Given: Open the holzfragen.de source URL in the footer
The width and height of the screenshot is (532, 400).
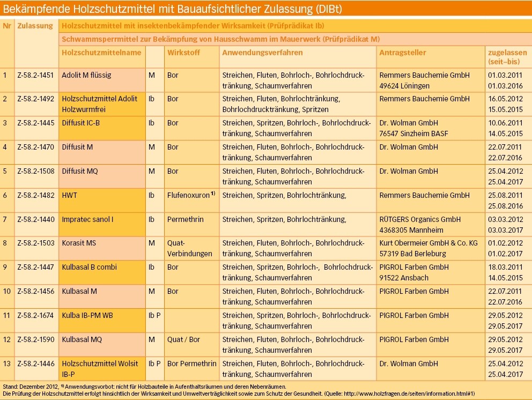Looking at the screenshot, I should (409, 394).
